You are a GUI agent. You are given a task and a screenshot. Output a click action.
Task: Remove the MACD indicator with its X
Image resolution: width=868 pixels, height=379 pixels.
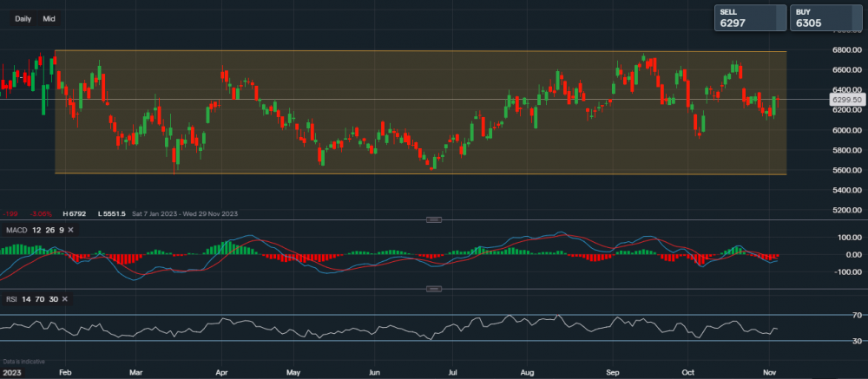[70, 229]
